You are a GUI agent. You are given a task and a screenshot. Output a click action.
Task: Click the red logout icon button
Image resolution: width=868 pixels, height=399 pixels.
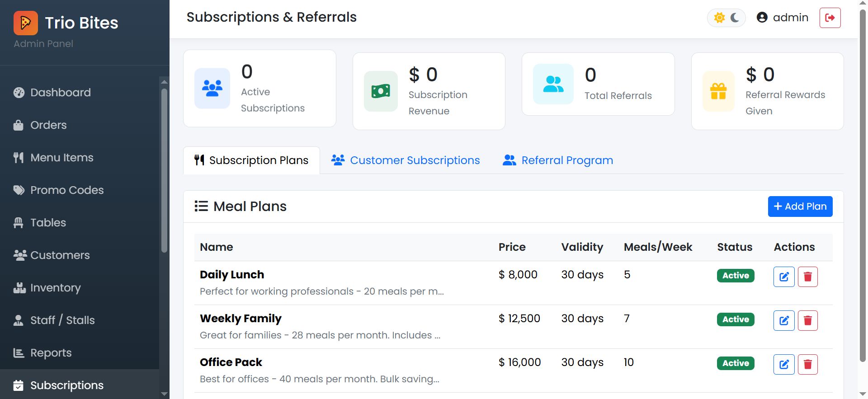(830, 18)
